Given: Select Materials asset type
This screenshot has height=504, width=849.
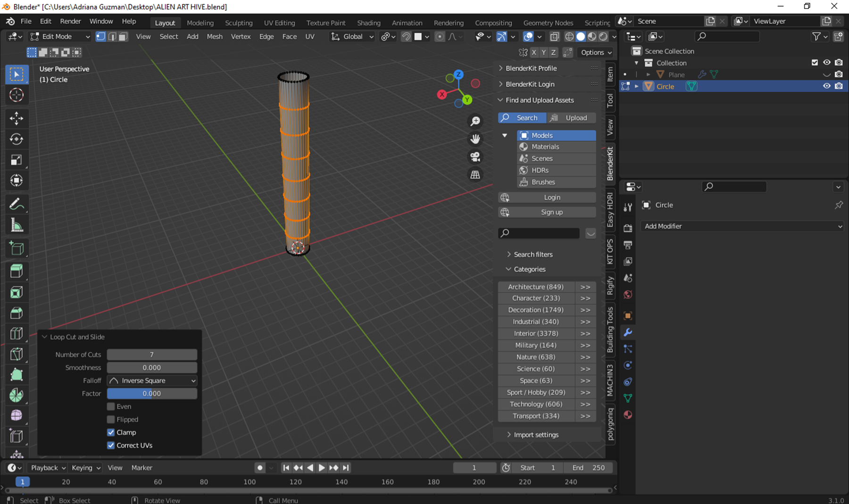Looking at the screenshot, I should (x=557, y=147).
